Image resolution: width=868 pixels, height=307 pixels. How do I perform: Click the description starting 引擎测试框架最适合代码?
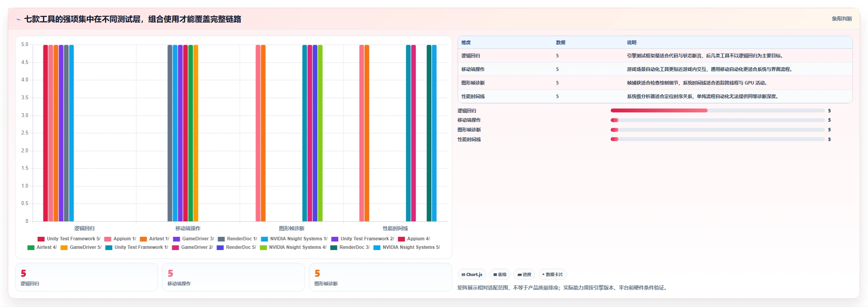click(x=705, y=56)
